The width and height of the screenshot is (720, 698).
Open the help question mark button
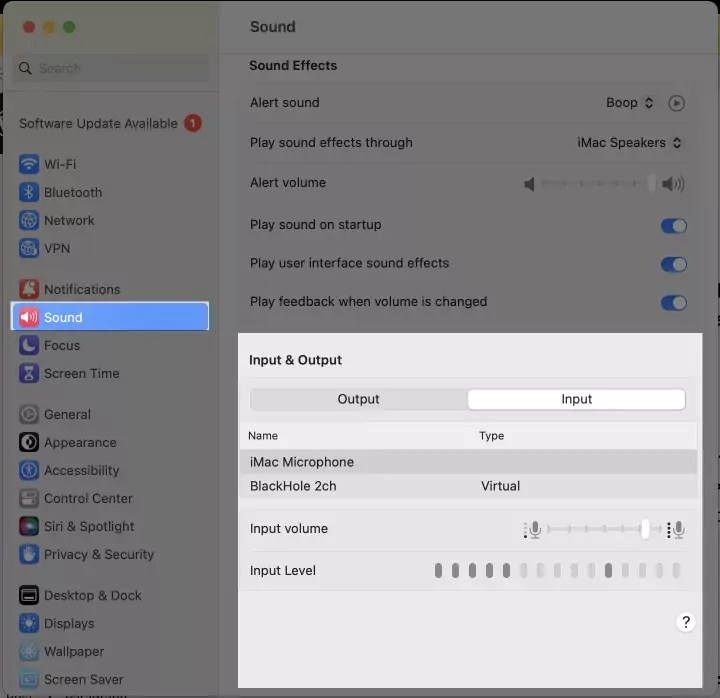tap(686, 622)
